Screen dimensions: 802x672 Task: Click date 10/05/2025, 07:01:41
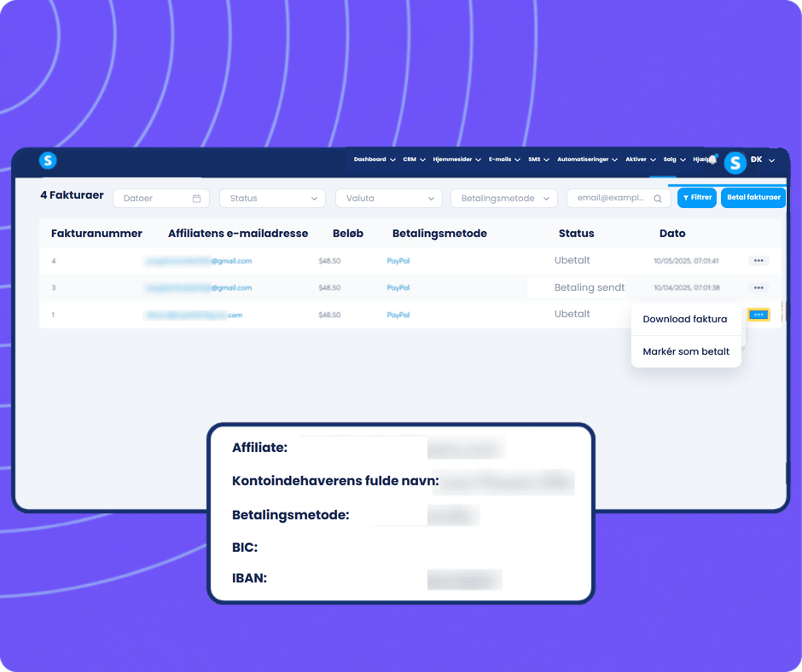686,261
